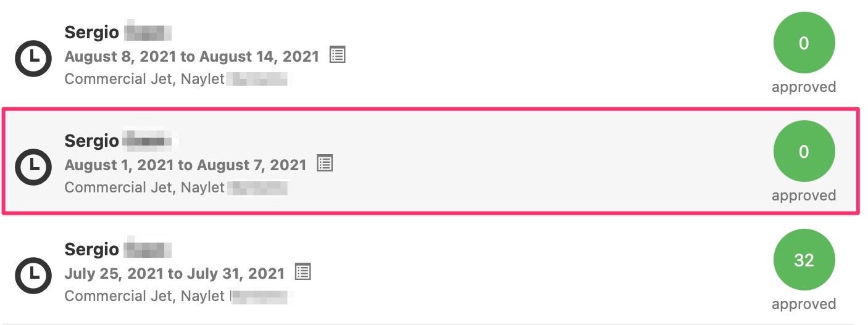Screen dimensions: 868x325
Task: Click Commercial Jet text under July 25 entry
Action: tap(119, 296)
